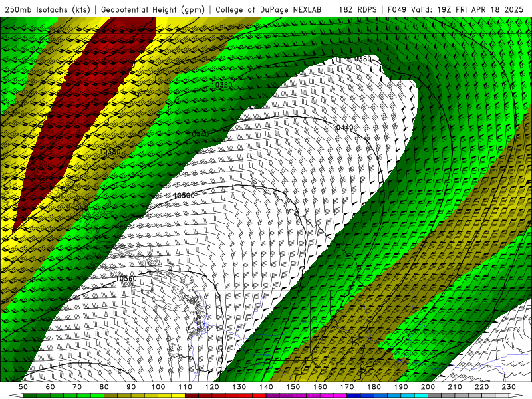Click the 50 value on the color scale
Screen dimensions: 532x399
click(x=23, y=387)
